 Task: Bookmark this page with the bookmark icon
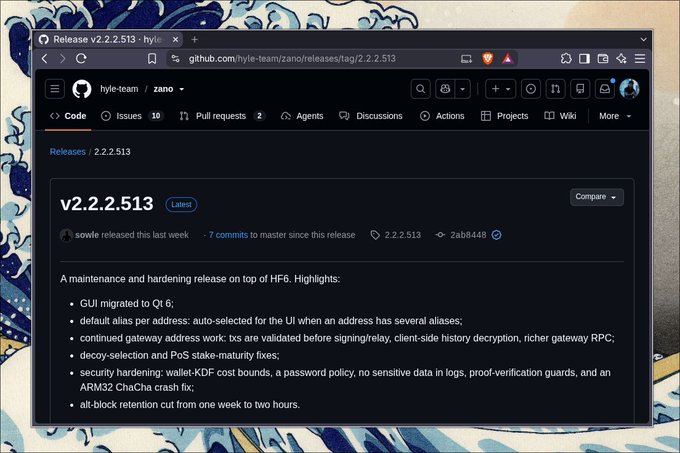pyautogui.click(x=152, y=59)
